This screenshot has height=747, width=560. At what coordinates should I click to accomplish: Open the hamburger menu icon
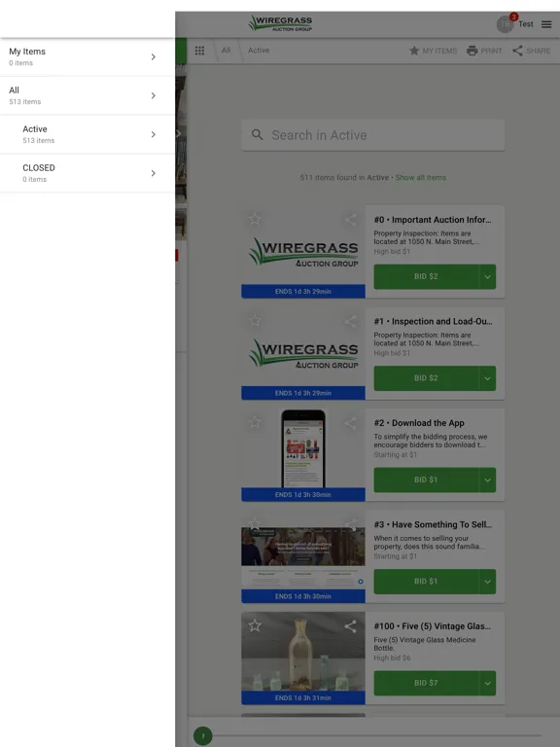tap(546, 24)
